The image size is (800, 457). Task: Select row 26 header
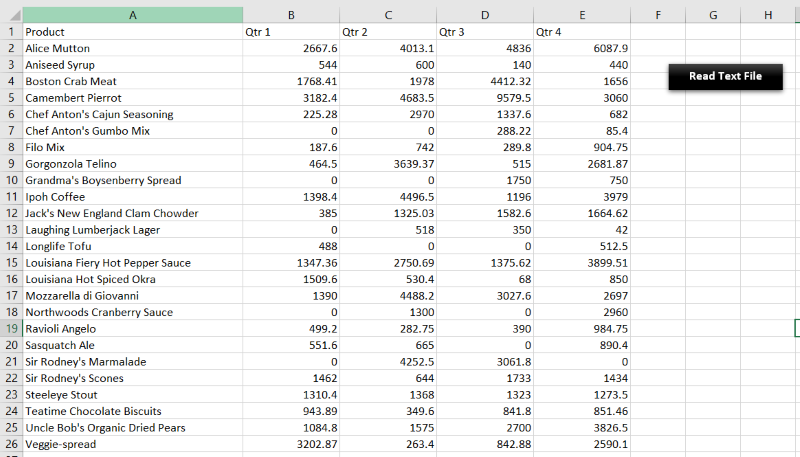coord(11,444)
